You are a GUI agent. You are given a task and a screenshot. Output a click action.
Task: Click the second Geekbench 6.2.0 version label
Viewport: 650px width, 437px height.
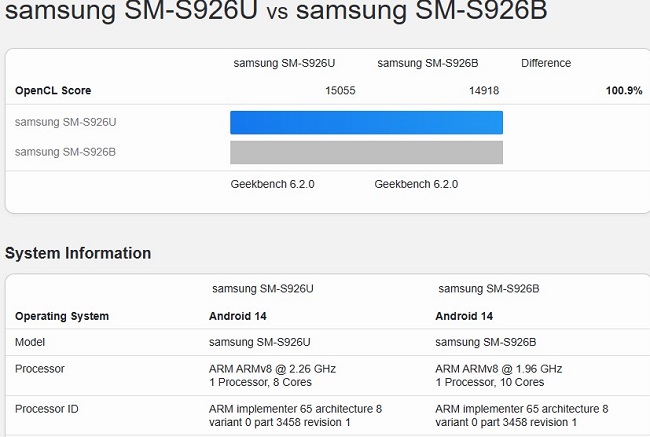pos(416,184)
